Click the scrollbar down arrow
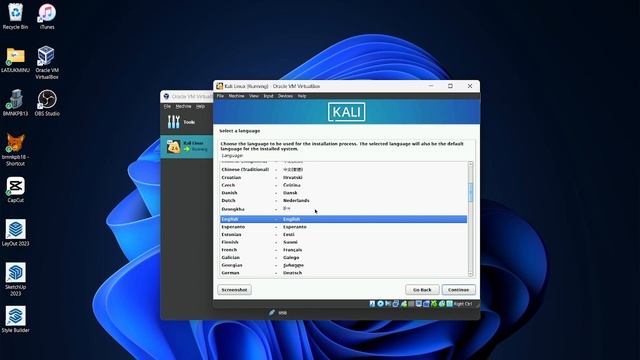Image resolution: width=640 pixels, height=360 pixels. (470, 274)
